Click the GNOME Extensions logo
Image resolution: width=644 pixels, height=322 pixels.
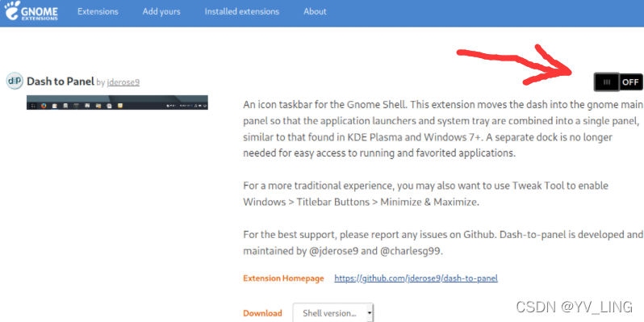[x=31, y=11]
